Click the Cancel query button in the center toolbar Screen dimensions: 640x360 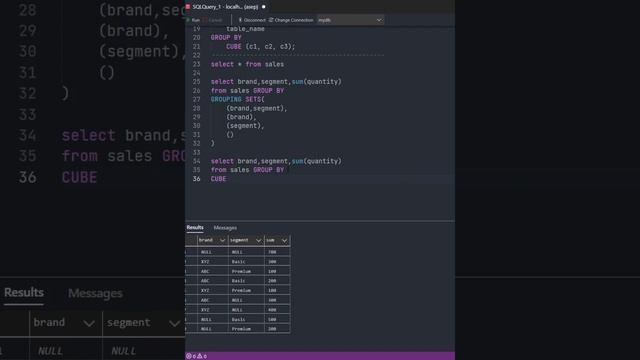[x=214, y=20]
